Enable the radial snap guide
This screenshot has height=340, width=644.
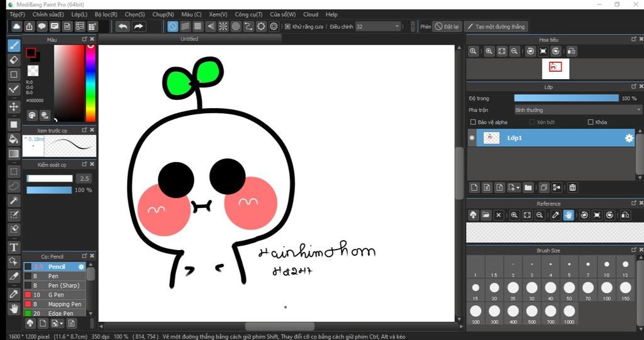pyautogui.click(x=223, y=26)
